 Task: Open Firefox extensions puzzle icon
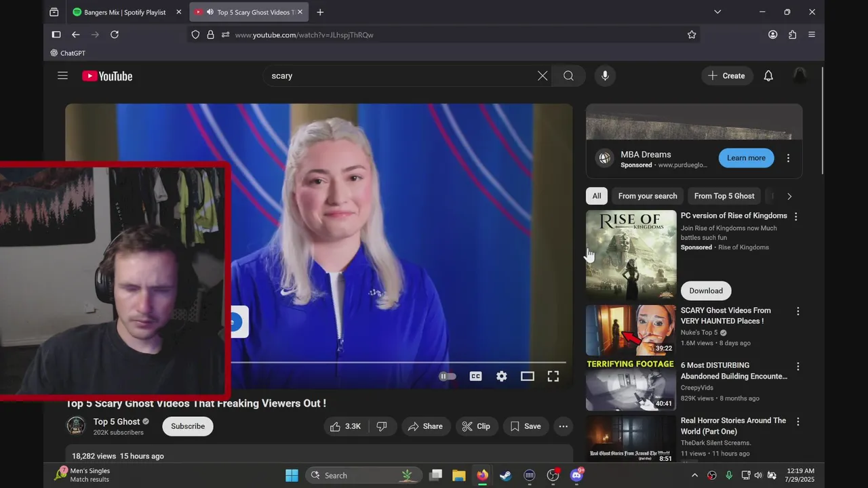[x=792, y=35]
